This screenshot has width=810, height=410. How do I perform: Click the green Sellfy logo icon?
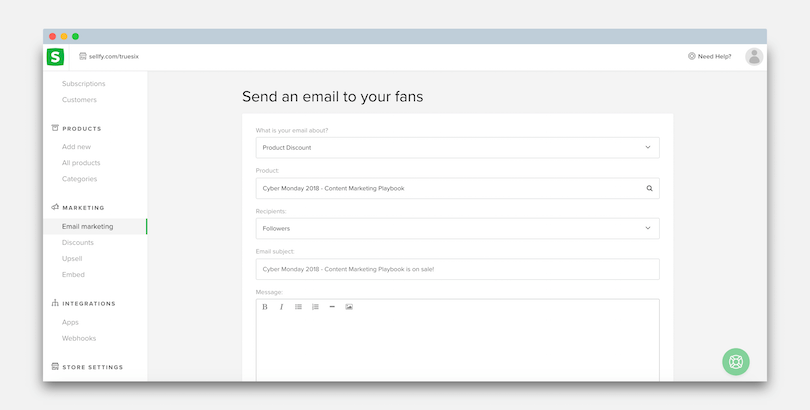(55, 57)
